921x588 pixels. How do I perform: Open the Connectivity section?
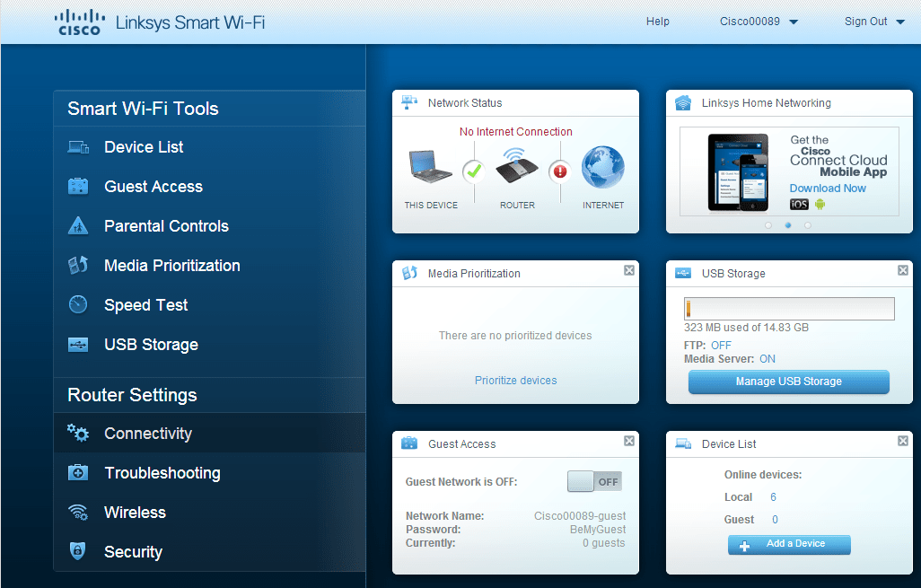coord(79,433)
